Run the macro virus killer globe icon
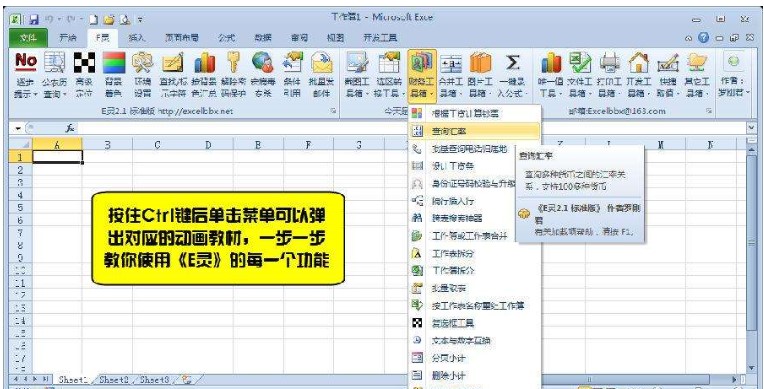The image size is (764, 389). point(263,62)
